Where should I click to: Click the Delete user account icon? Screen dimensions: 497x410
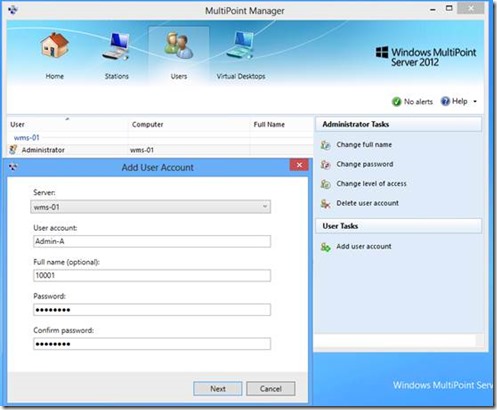pyautogui.click(x=325, y=203)
